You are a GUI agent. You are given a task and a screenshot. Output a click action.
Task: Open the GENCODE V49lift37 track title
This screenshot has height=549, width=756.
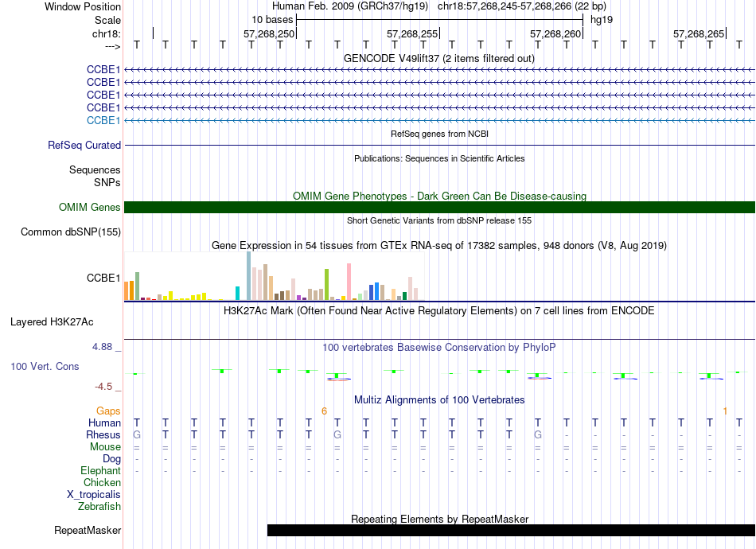pyautogui.click(x=439, y=59)
